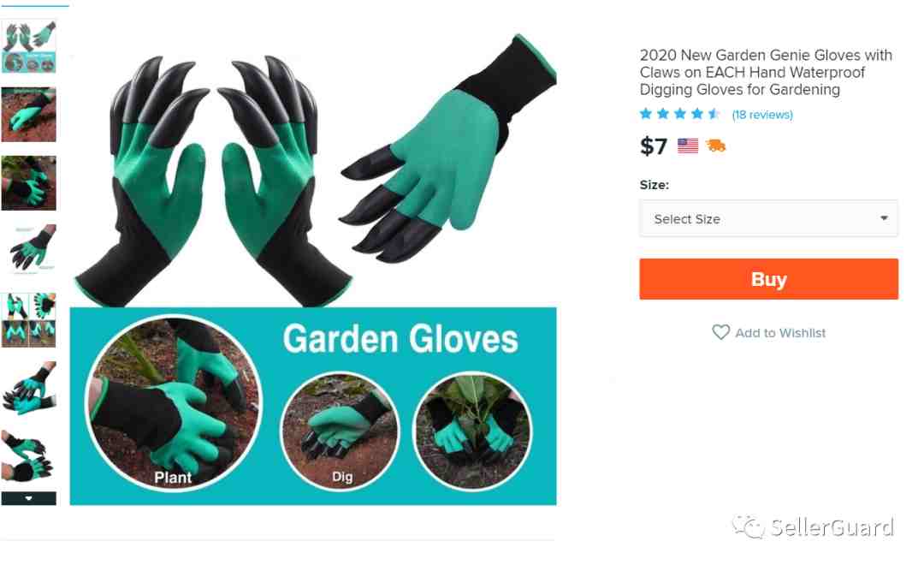Click the orange shipping truck icon

(716, 145)
